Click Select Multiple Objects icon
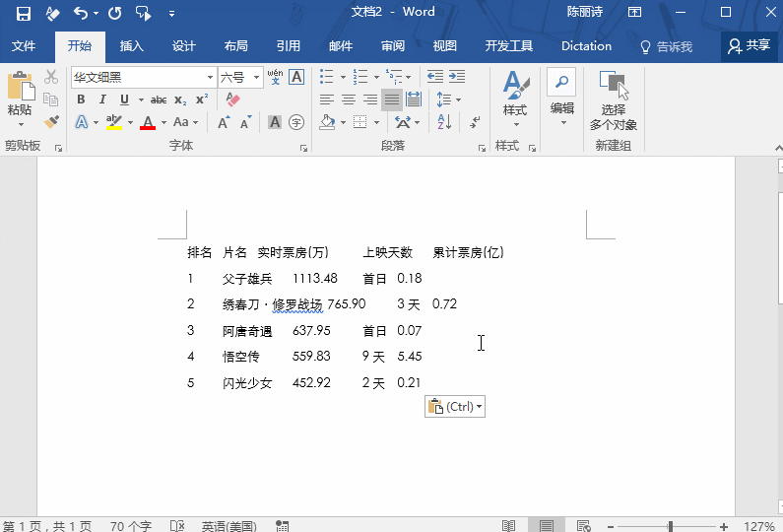Screen dimensions: 783x532 click(614, 86)
